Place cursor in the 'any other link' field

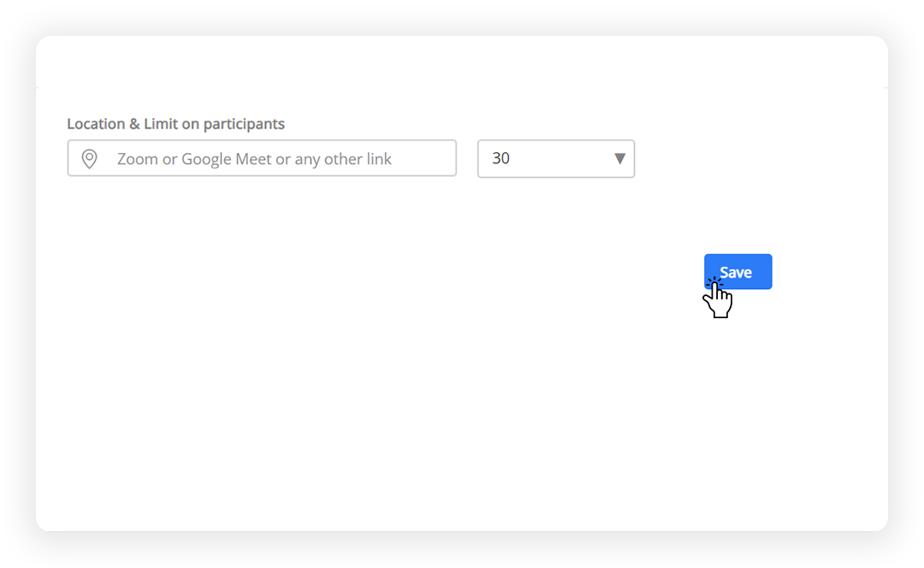coord(262,158)
